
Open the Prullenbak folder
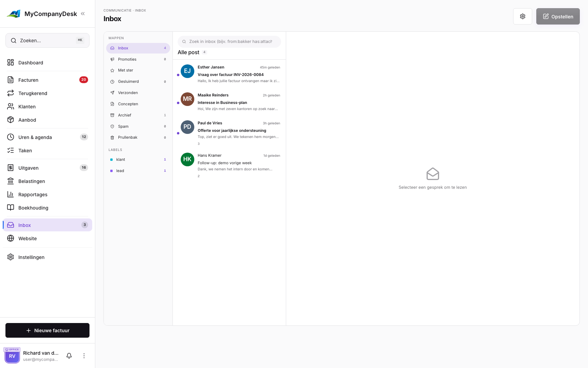coord(138,137)
